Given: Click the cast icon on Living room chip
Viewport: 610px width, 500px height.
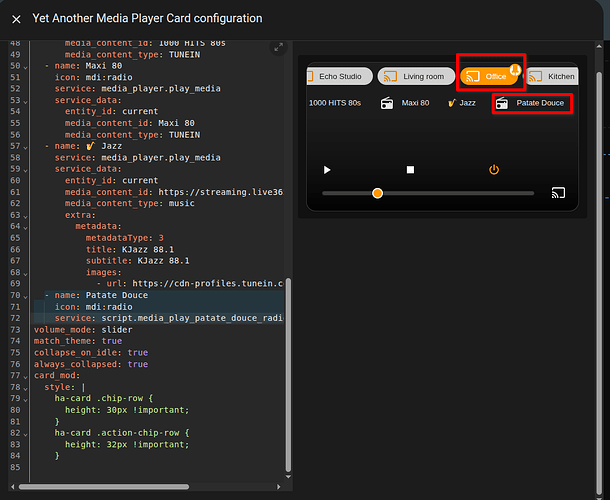Looking at the screenshot, I should (390, 76).
